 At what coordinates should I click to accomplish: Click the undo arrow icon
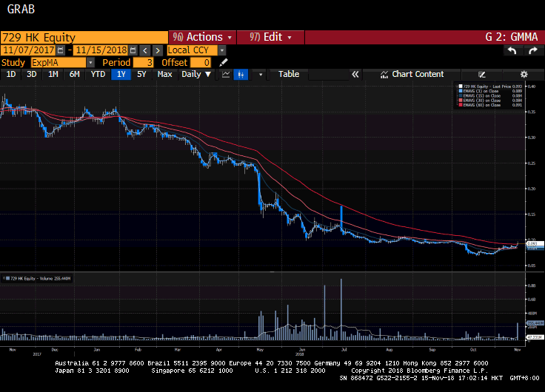tap(512, 51)
